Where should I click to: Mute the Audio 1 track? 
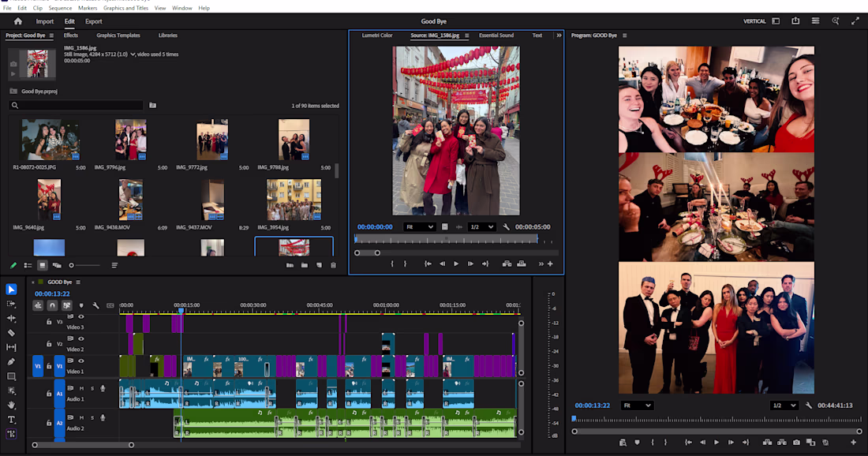[81, 388]
